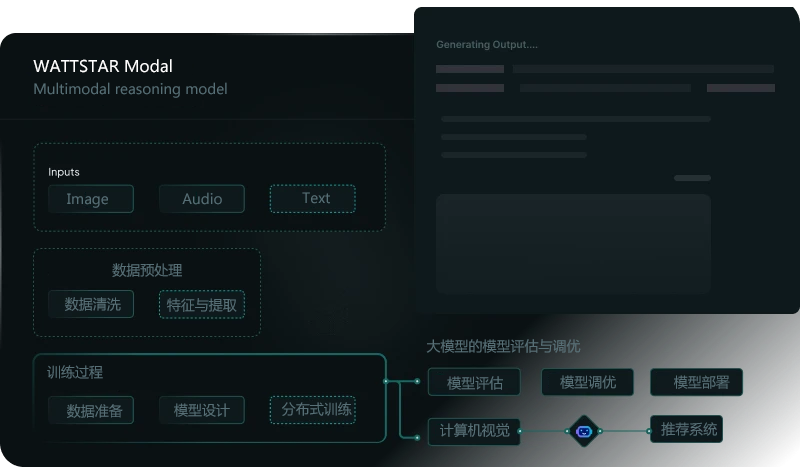Click the 数据预处理 heading

pyautogui.click(x=147, y=270)
